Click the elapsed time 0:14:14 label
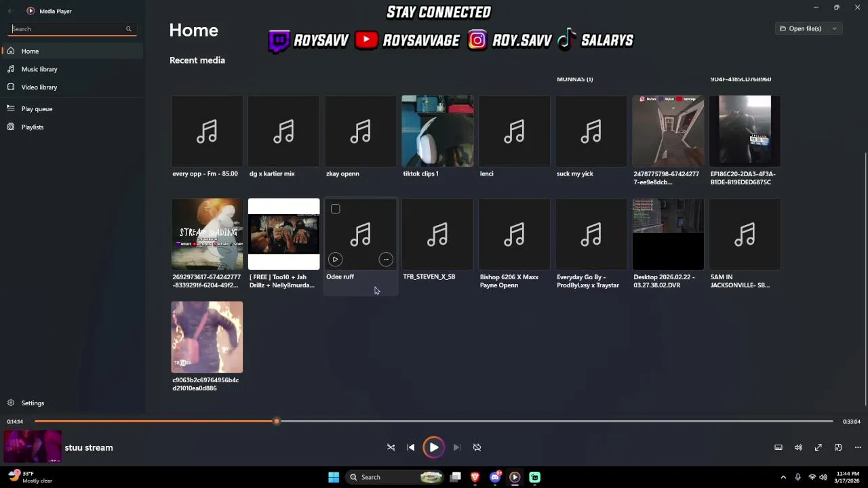This screenshot has width=868, height=488. 15,422
